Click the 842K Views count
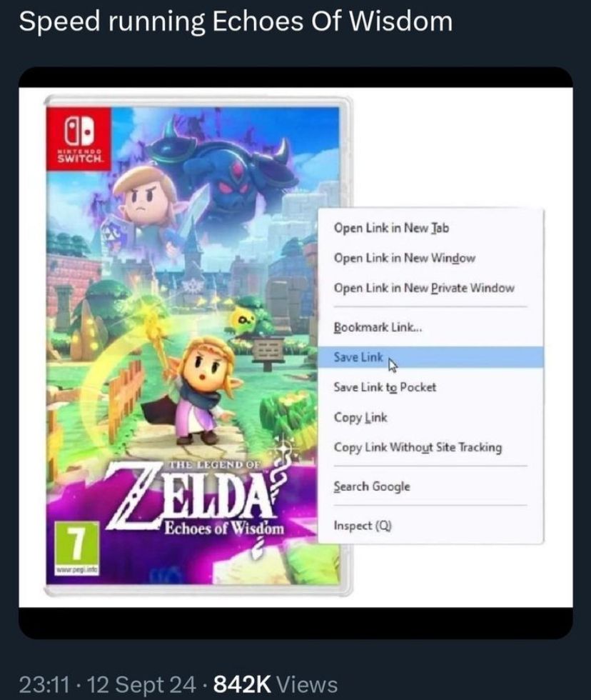591x700 pixels. point(276,684)
